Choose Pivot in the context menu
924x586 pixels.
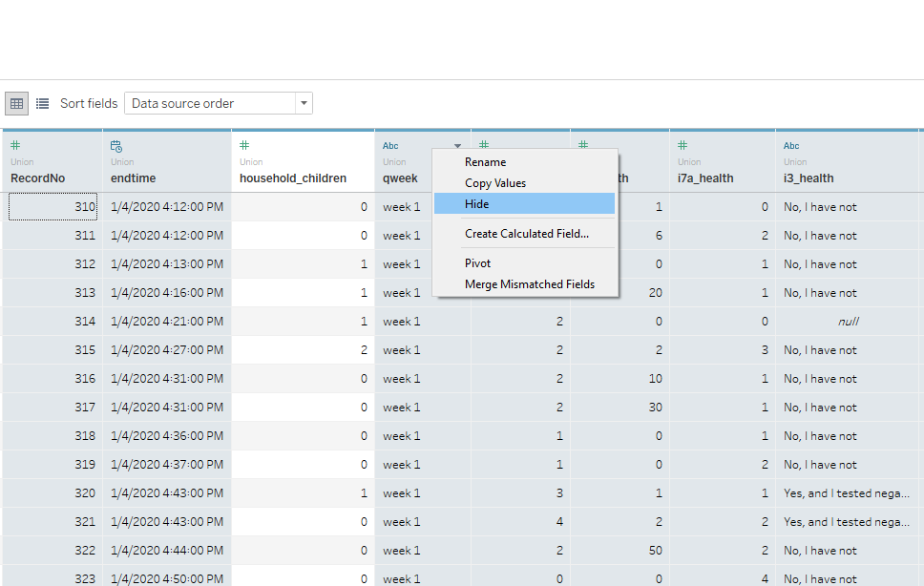pos(477,263)
